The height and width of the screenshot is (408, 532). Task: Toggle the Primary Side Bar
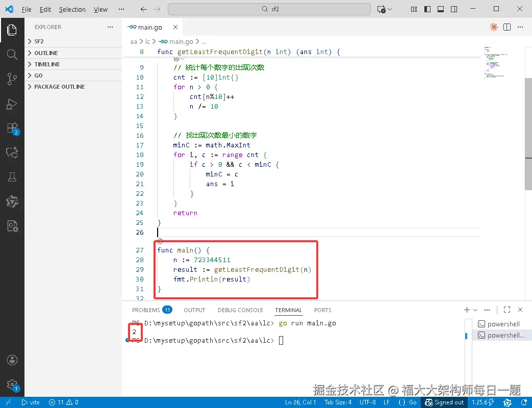[427, 9]
